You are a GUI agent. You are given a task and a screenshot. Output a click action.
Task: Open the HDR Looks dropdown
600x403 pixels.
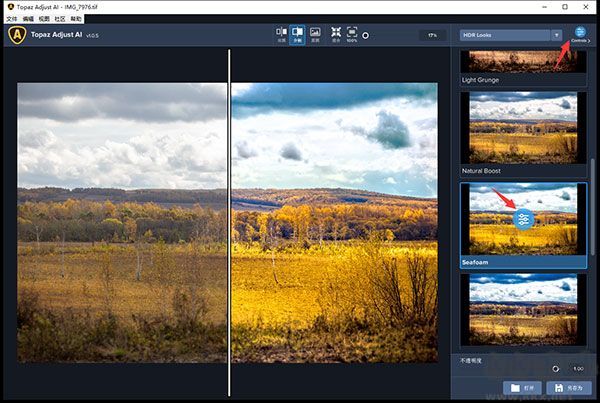[505, 35]
